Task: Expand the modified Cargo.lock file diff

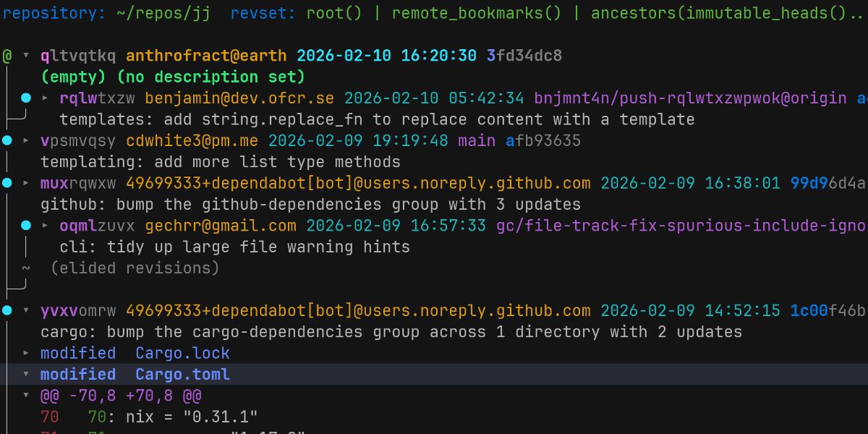Action: pyautogui.click(x=25, y=353)
